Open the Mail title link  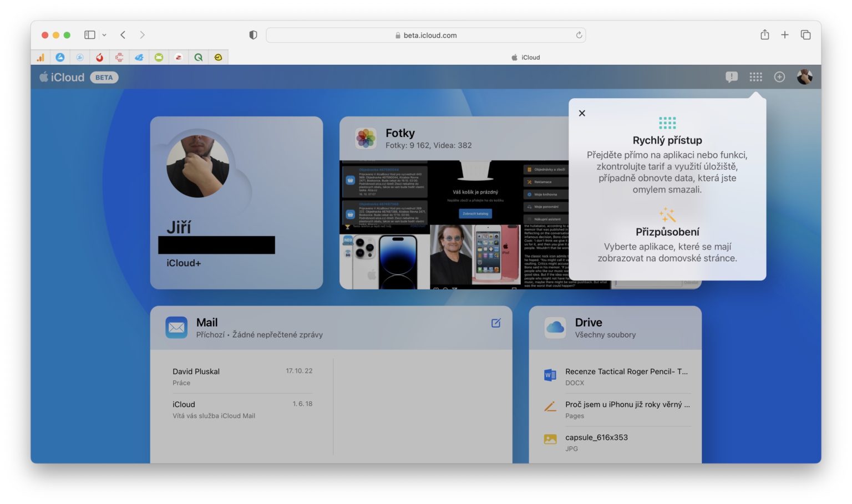pyautogui.click(x=207, y=322)
